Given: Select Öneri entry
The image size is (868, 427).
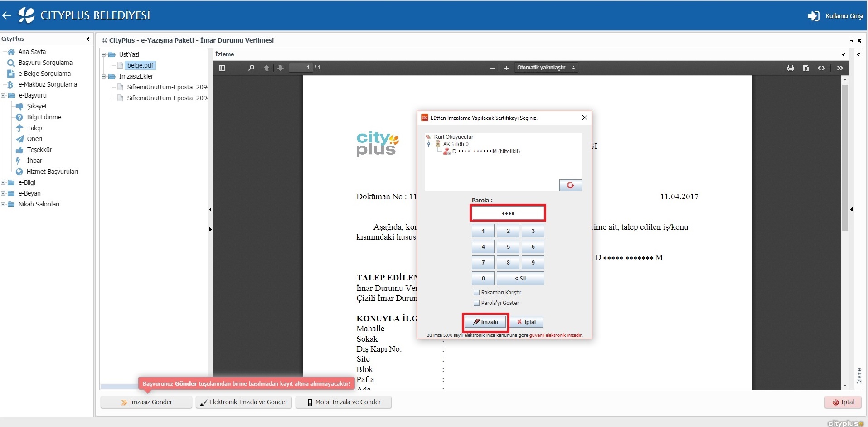Looking at the screenshot, I should click(34, 139).
